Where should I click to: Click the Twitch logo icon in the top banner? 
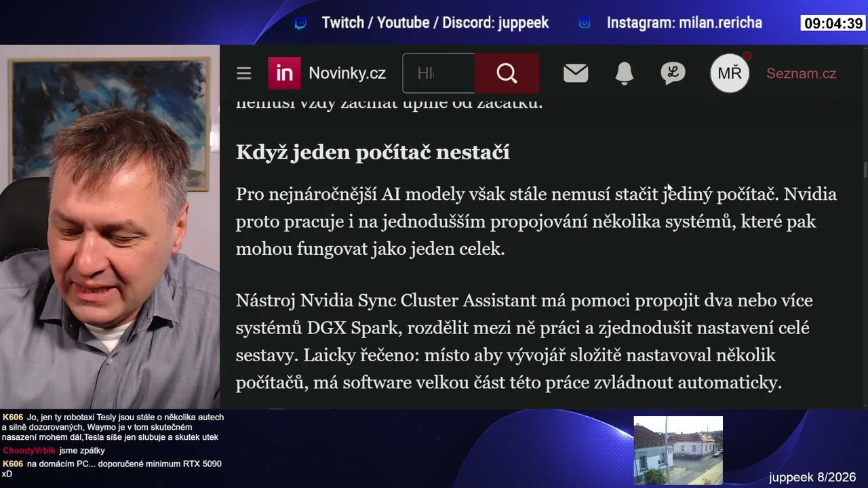[x=300, y=24]
